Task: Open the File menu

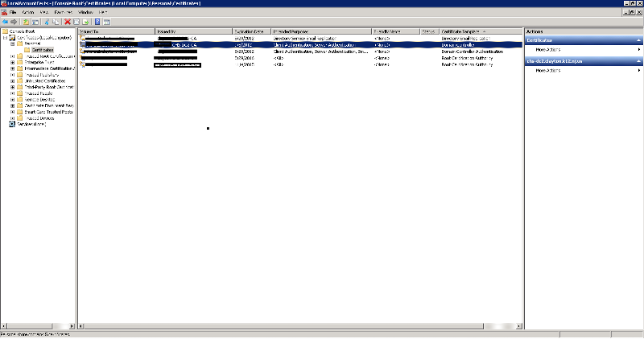Action: click(13, 12)
